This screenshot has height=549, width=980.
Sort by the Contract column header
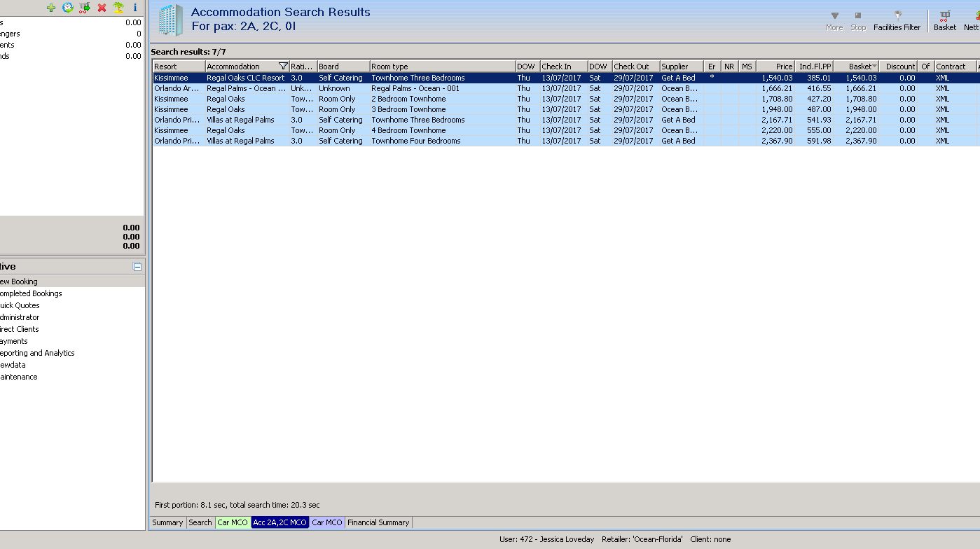(x=954, y=67)
